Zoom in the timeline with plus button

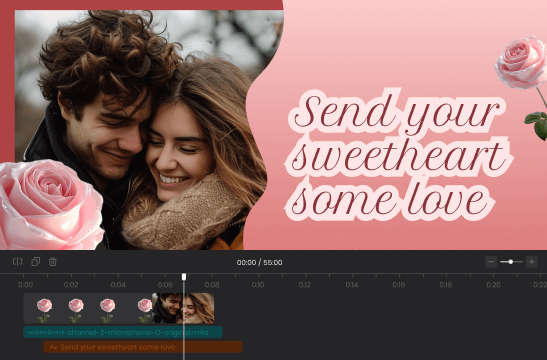coord(532,262)
